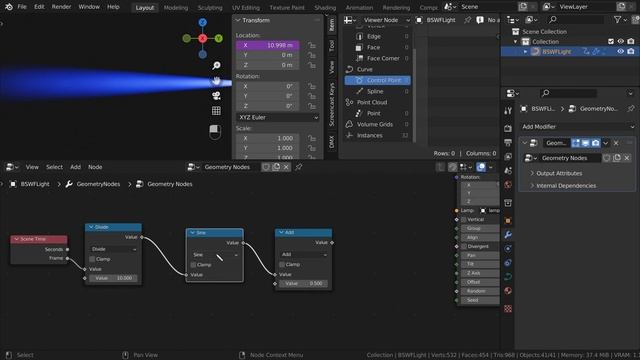The width and height of the screenshot is (640, 360).
Task: Collapse the Transform panel
Action: (x=238, y=20)
